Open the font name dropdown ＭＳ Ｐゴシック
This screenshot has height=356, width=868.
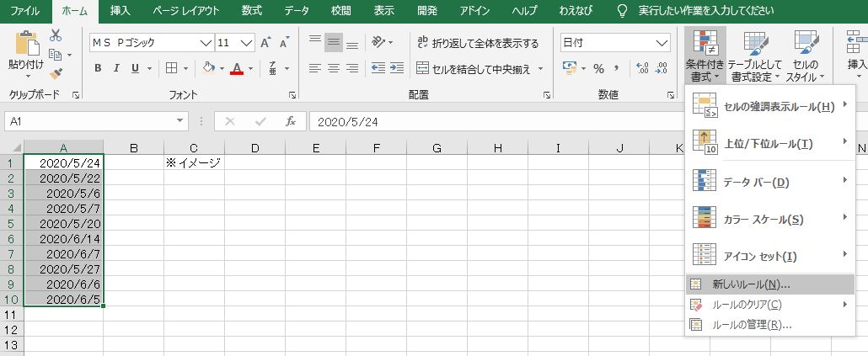pos(206,43)
